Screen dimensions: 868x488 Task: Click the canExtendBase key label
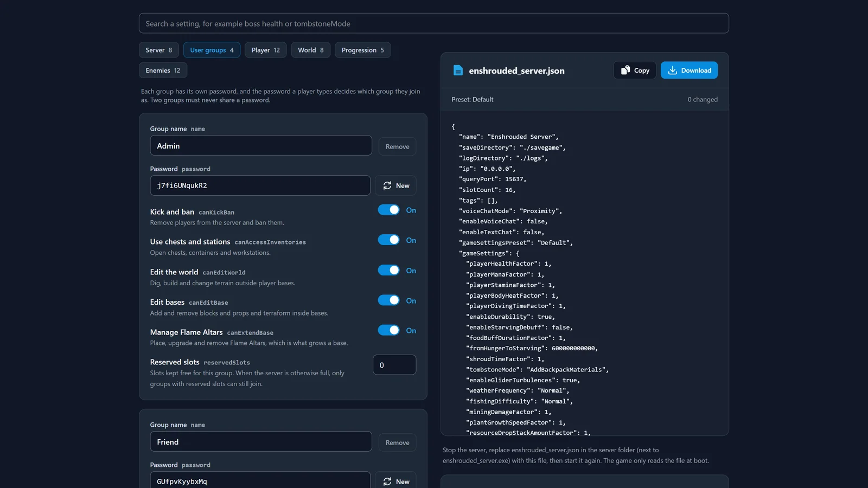pos(250,333)
